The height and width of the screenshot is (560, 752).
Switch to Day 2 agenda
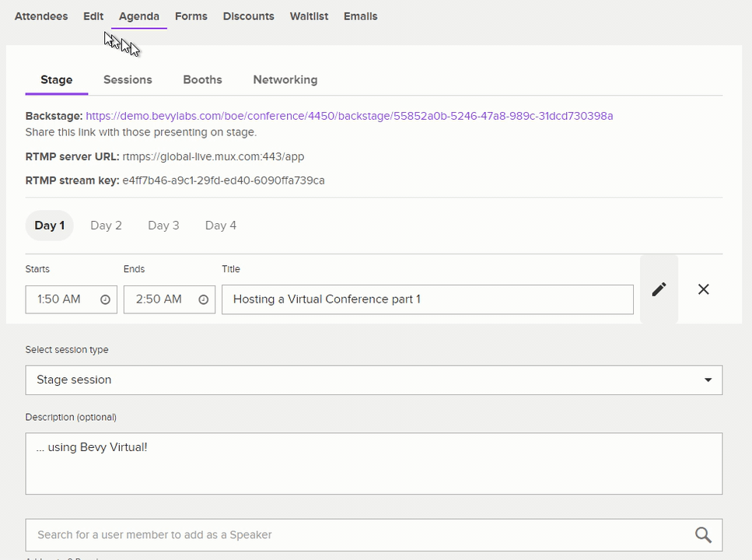coord(106,226)
